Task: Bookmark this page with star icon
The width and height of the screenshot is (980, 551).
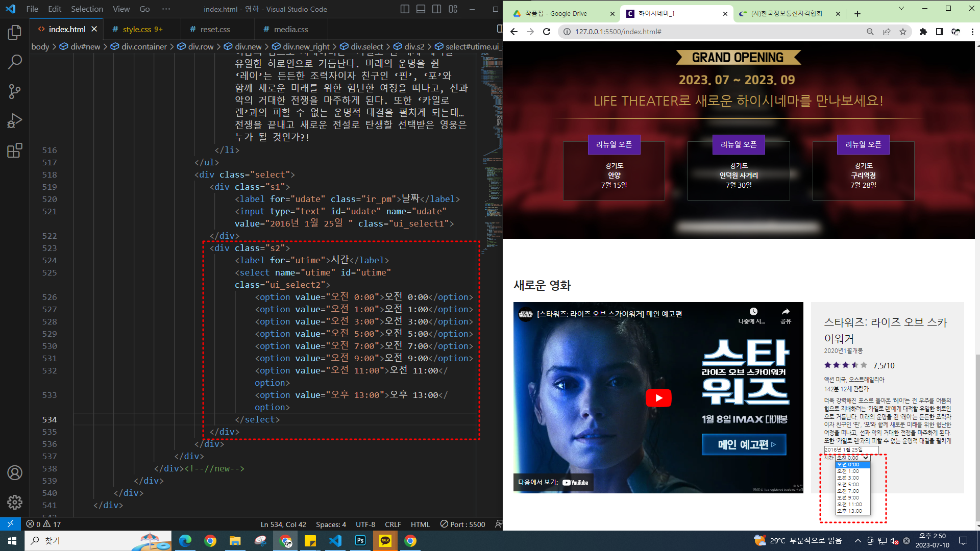Action: point(903,32)
